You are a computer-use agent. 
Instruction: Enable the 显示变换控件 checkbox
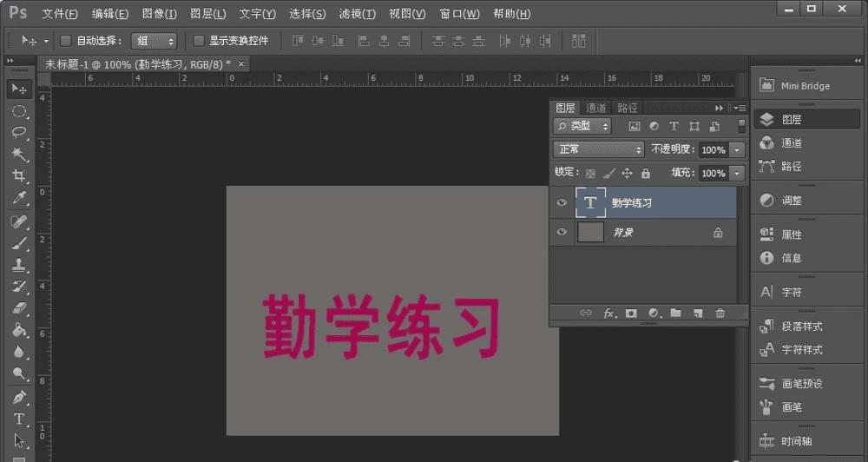tap(198, 41)
